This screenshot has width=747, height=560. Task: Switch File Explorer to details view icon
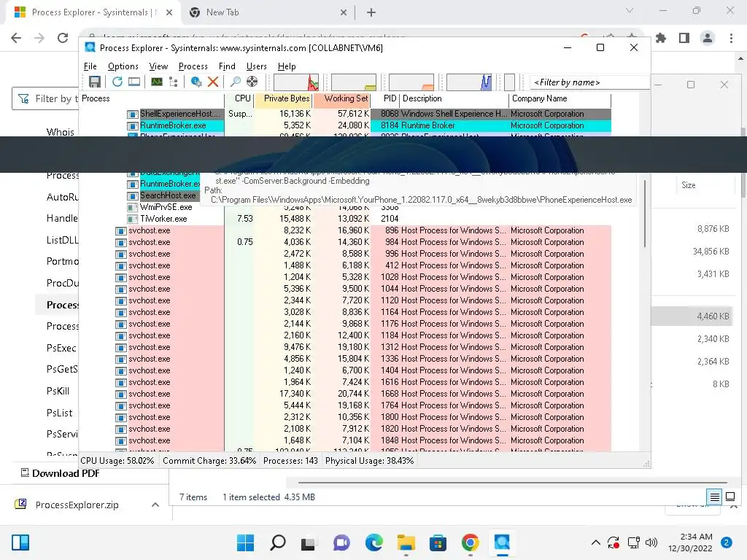[715, 497]
